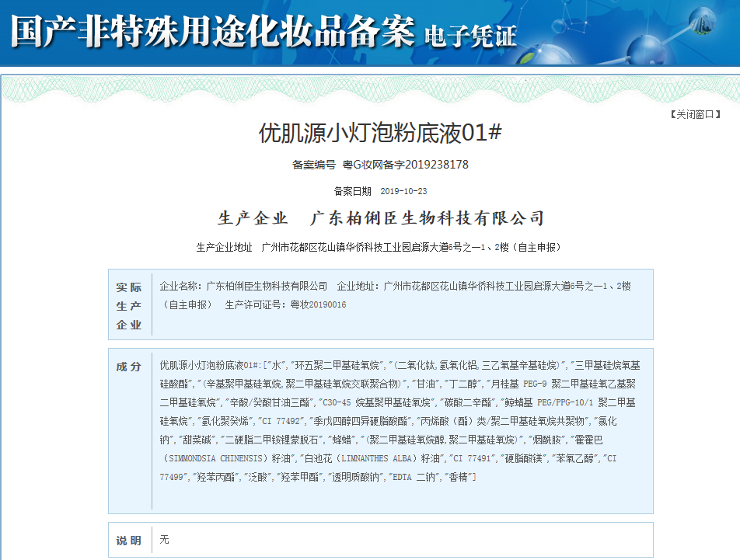This screenshot has height=560, width=740.
Task: Click the 国产非特殊用途化妆品备案 banner title
Action: (213, 31)
